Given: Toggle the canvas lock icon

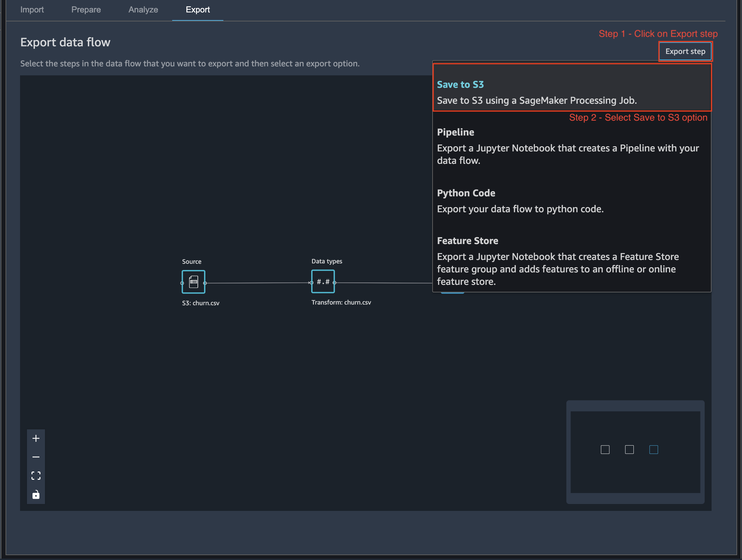Looking at the screenshot, I should [x=36, y=495].
